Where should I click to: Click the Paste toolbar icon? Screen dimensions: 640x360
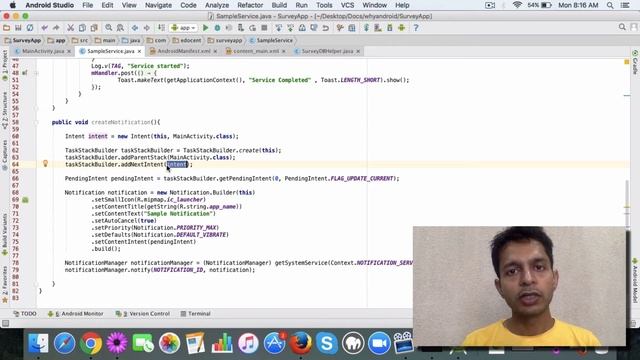(x=94, y=28)
